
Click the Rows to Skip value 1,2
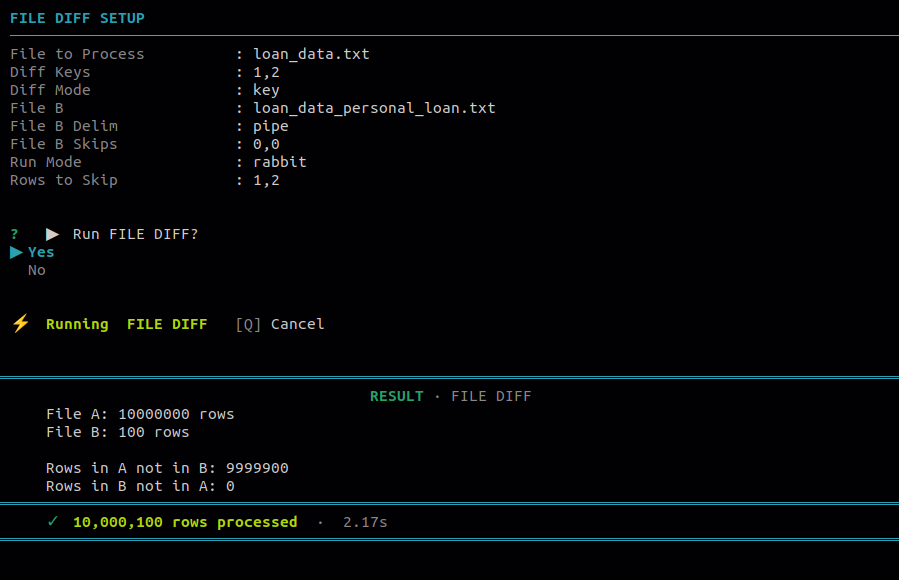[267, 181]
